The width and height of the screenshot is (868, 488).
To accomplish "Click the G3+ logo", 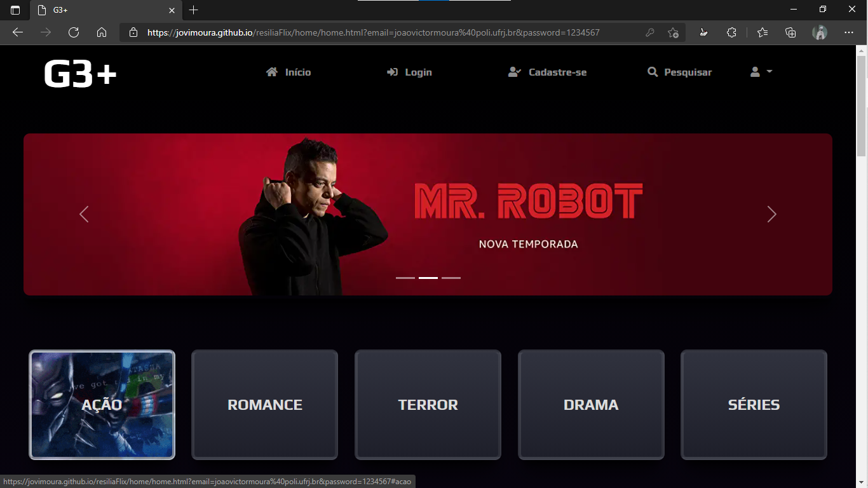I will [81, 74].
